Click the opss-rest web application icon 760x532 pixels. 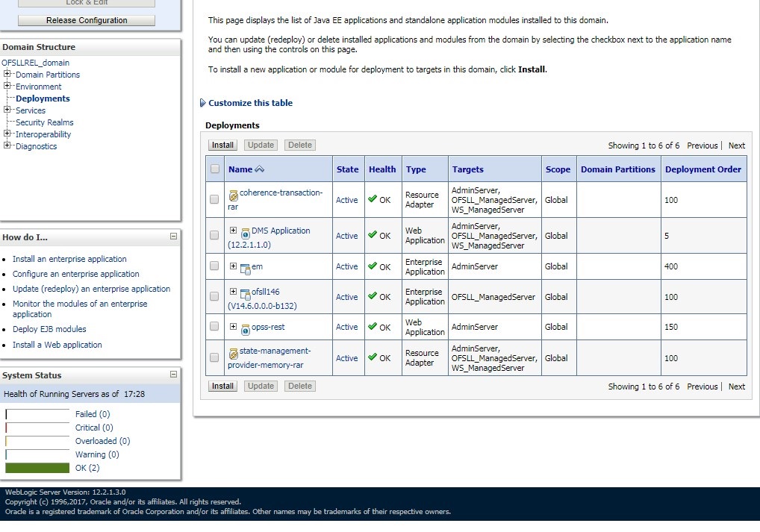click(x=246, y=329)
